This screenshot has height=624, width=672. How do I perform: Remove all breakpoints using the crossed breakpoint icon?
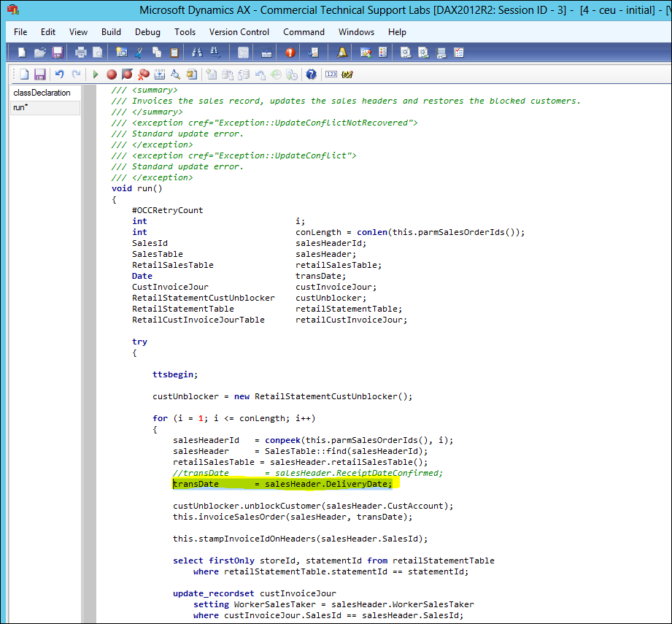(142, 74)
